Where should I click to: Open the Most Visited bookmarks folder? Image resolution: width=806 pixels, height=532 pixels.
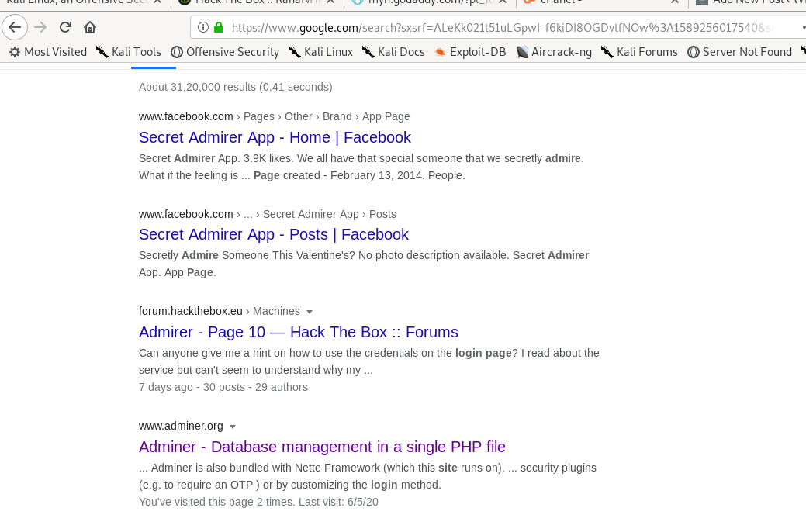pos(48,52)
